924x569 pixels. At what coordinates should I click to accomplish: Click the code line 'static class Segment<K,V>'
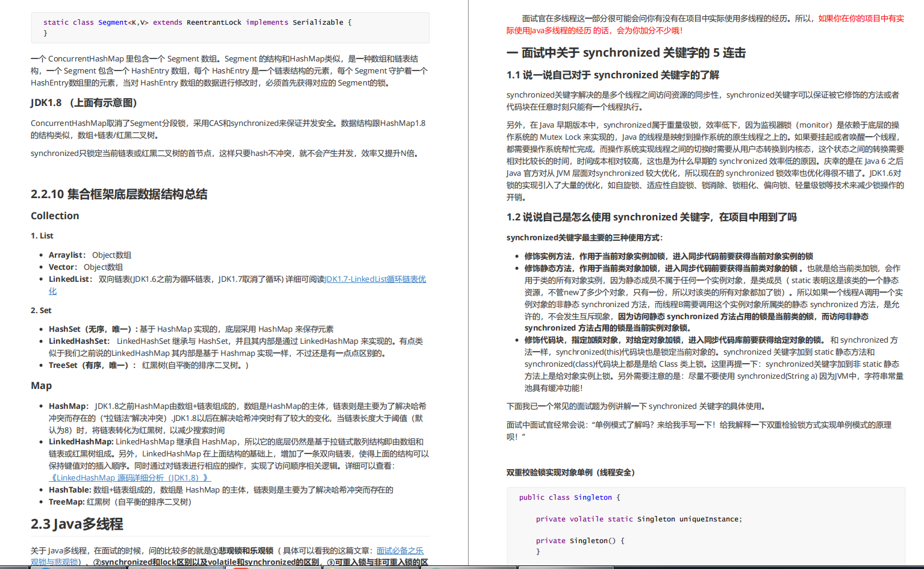(x=198, y=22)
